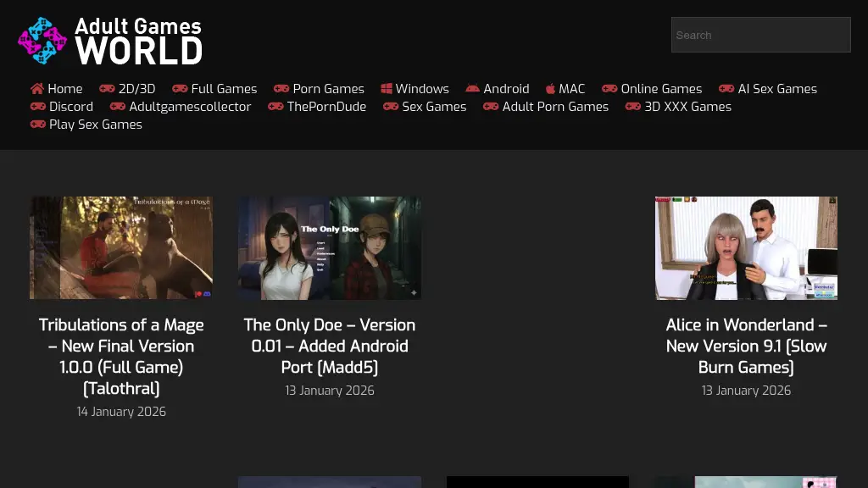The width and height of the screenshot is (868, 488).
Task: Click the Tribulations of a Mage thumbnail
Action: pyautogui.click(x=121, y=247)
